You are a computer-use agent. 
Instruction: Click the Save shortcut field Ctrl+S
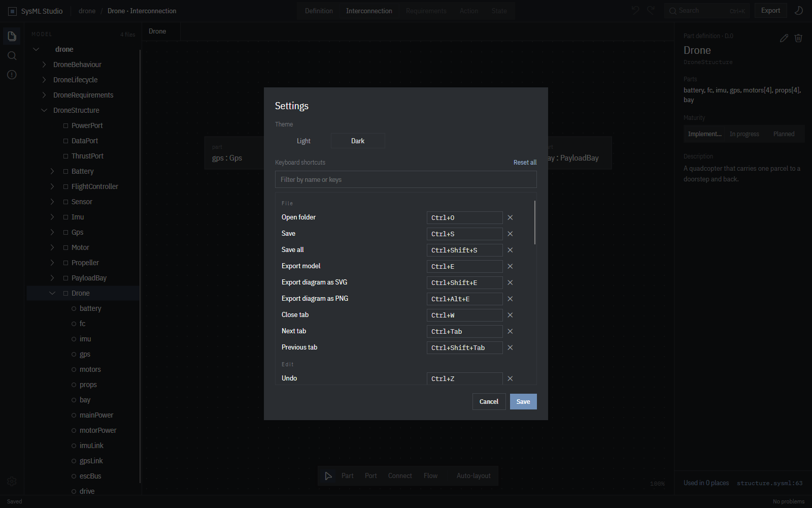464,234
